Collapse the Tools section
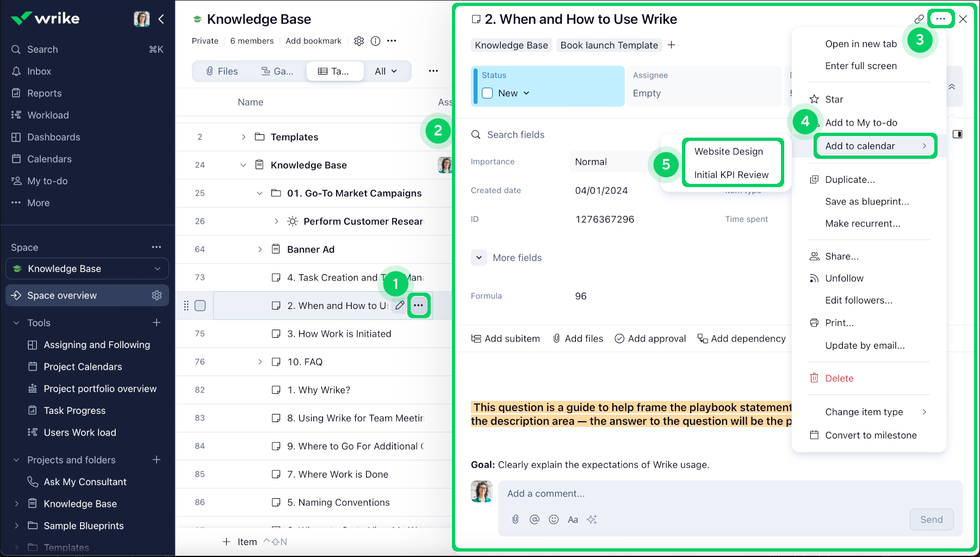 [x=16, y=323]
